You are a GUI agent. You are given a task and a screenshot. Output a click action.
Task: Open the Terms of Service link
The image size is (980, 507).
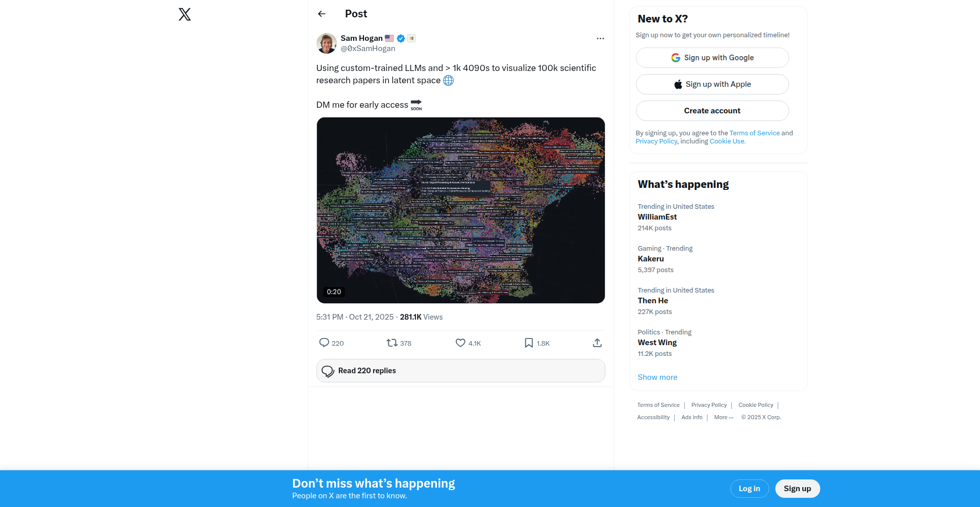point(754,133)
